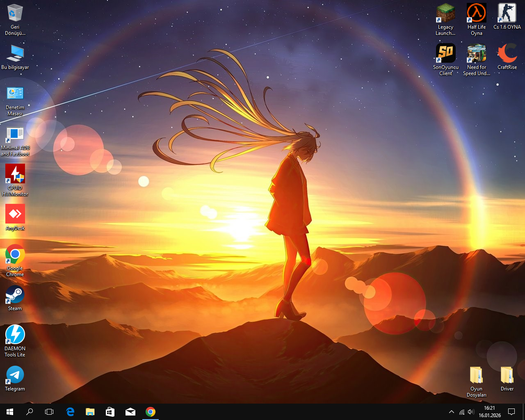Select the Steam desktop shortcut
Screen dimensions: 525x420
15,298
